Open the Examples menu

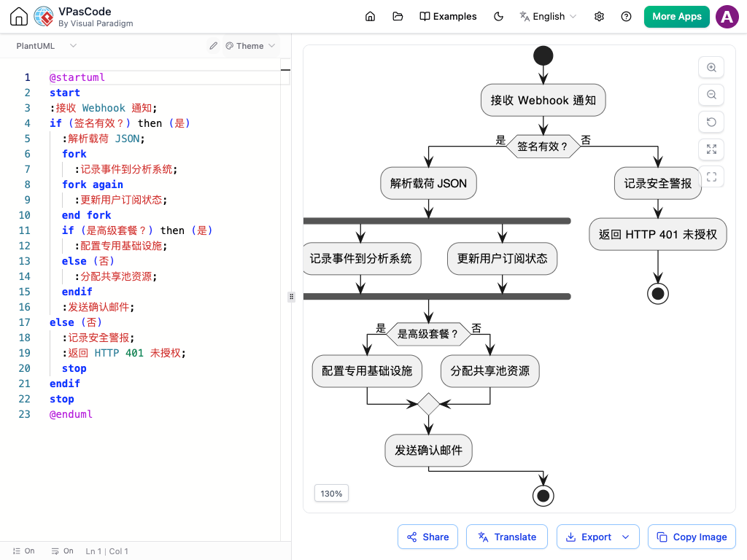pyautogui.click(x=448, y=17)
